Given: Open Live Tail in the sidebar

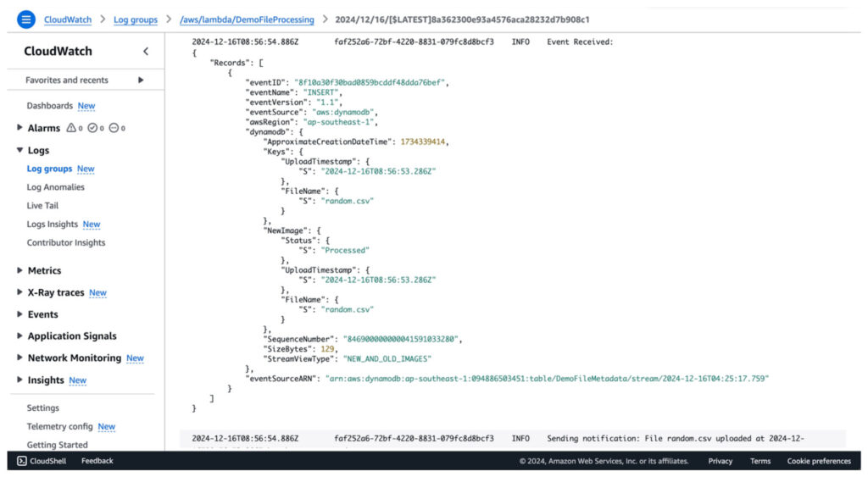Looking at the screenshot, I should coord(42,205).
